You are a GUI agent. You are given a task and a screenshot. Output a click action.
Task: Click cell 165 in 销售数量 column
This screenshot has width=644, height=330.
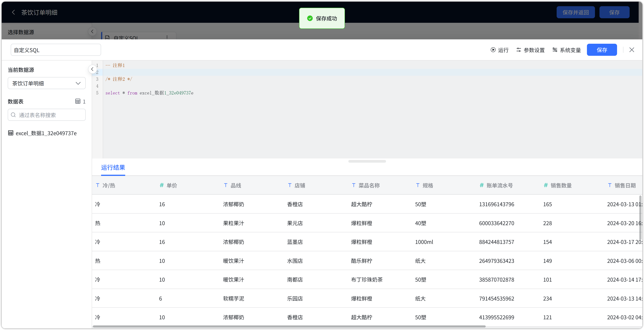pyautogui.click(x=547, y=204)
